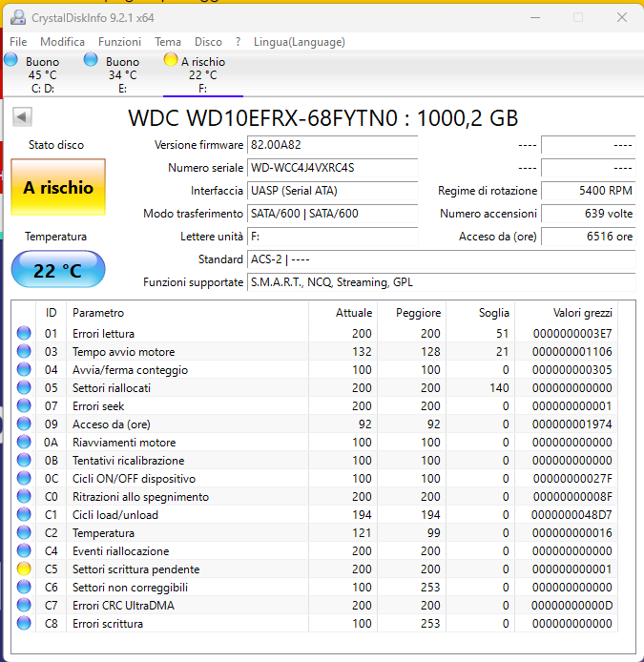Screen dimensions: 644x662
Task: Click status orb for Cicli load/unload row
Action: coord(24,515)
